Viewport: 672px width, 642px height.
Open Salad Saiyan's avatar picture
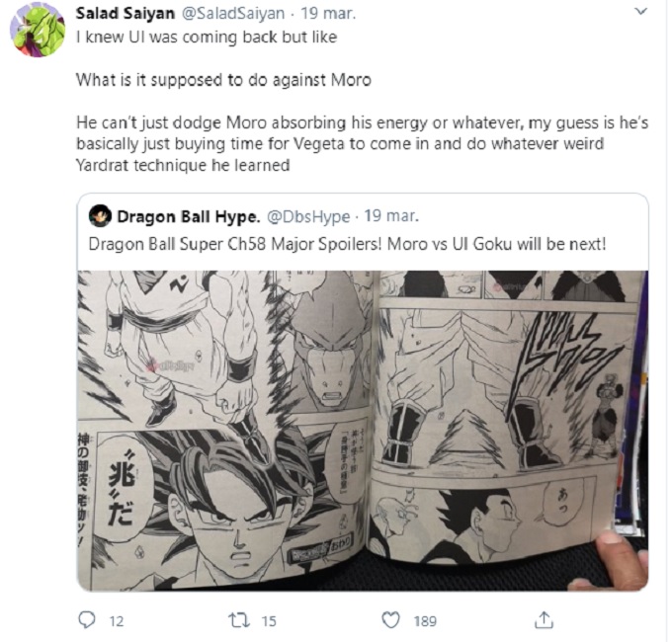[x=38, y=30]
